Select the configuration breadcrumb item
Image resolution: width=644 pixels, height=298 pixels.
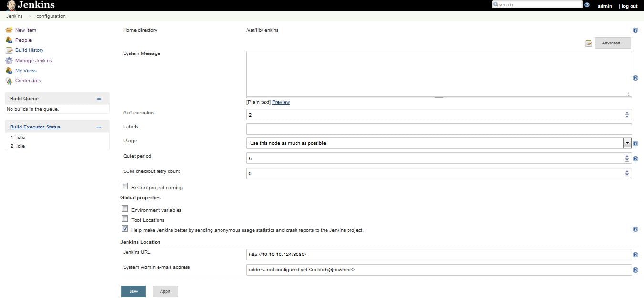pos(51,16)
